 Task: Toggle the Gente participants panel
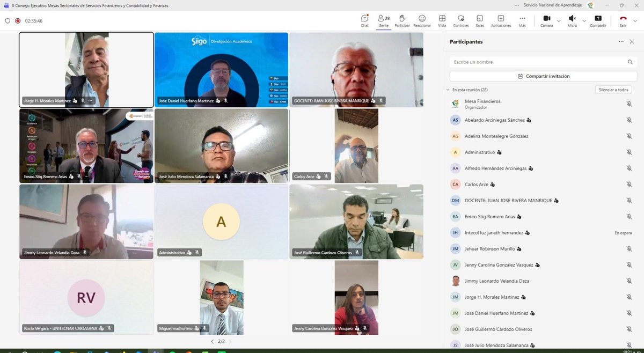coord(383,21)
